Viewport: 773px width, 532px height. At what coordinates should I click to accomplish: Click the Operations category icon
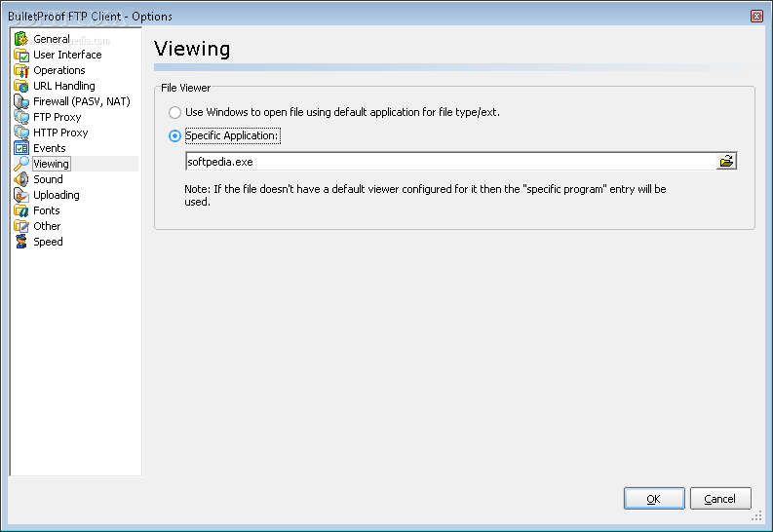[x=21, y=70]
